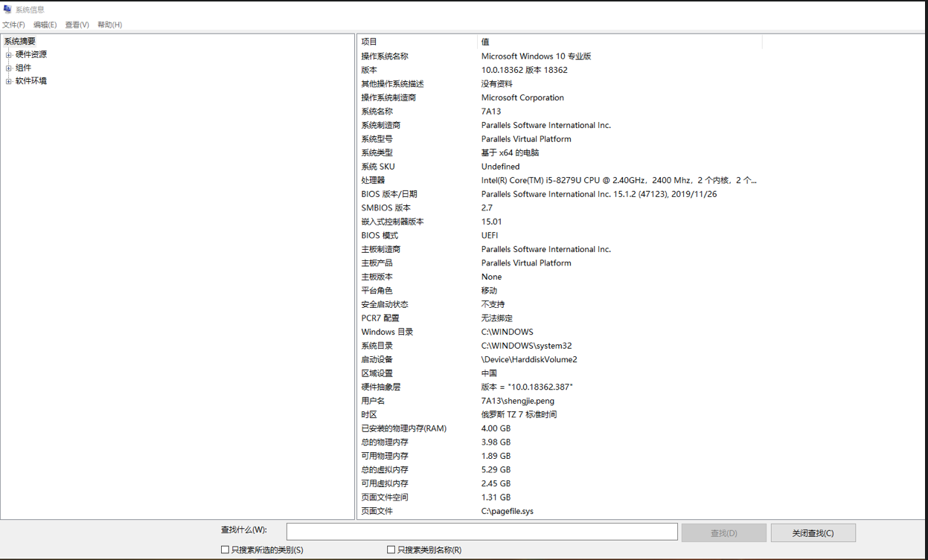928x560 pixels.
Task: Click value 10.0.18362 版本 18362
Action: 524,70
